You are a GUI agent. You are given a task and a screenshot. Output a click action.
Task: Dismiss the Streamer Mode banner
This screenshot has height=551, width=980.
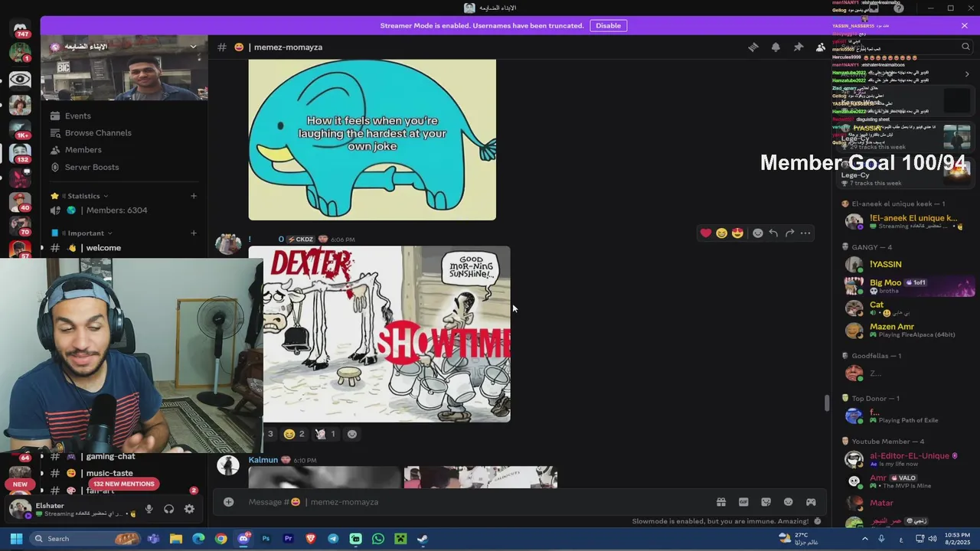pyautogui.click(x=964, y=25)
